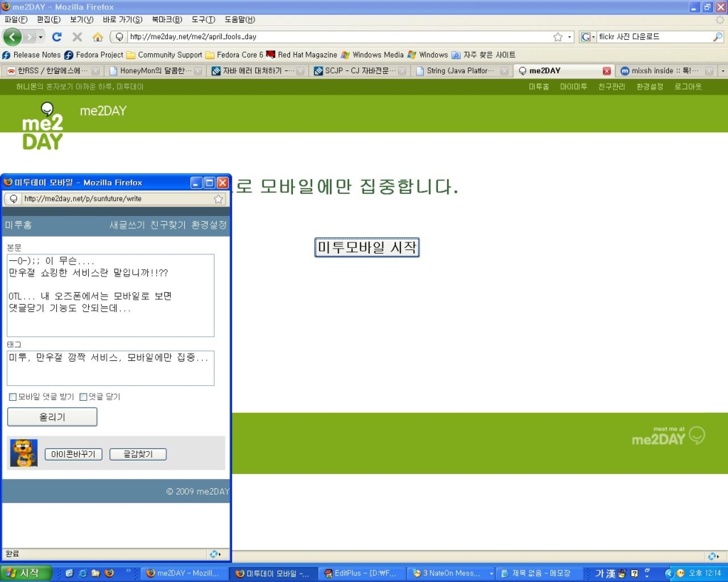Open the Red Hat Magazine bookmark
Screen dimensions: 728x582
tap(301, 55)
